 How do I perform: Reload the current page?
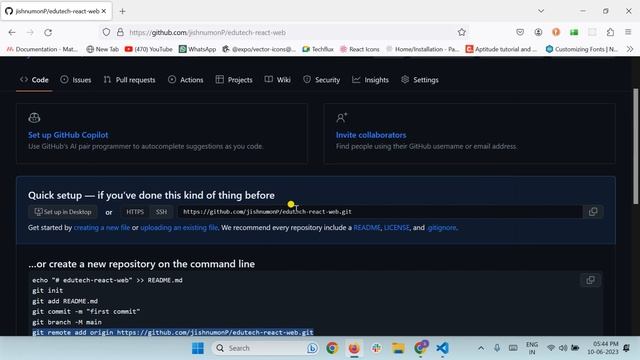pyautogui.click(x=48, y=32)
